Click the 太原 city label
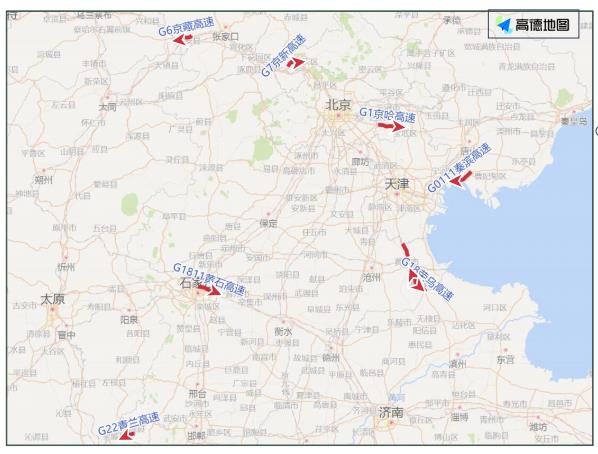 click(53, 299)
